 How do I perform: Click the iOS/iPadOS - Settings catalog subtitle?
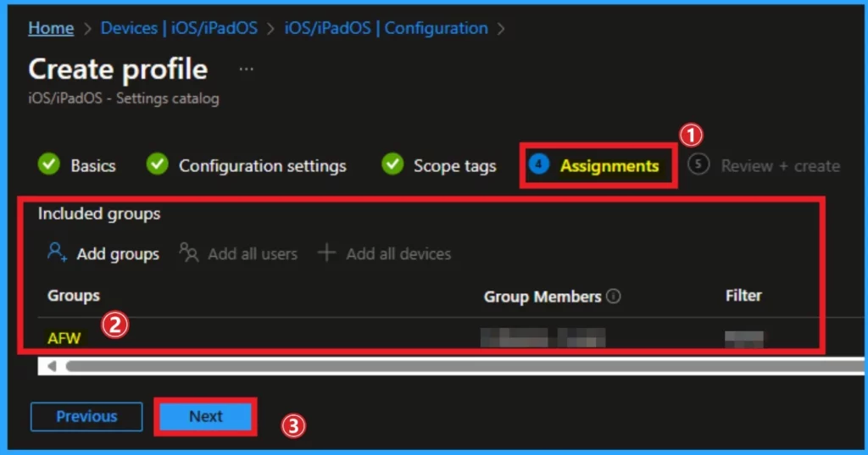(x=124, y=98)
